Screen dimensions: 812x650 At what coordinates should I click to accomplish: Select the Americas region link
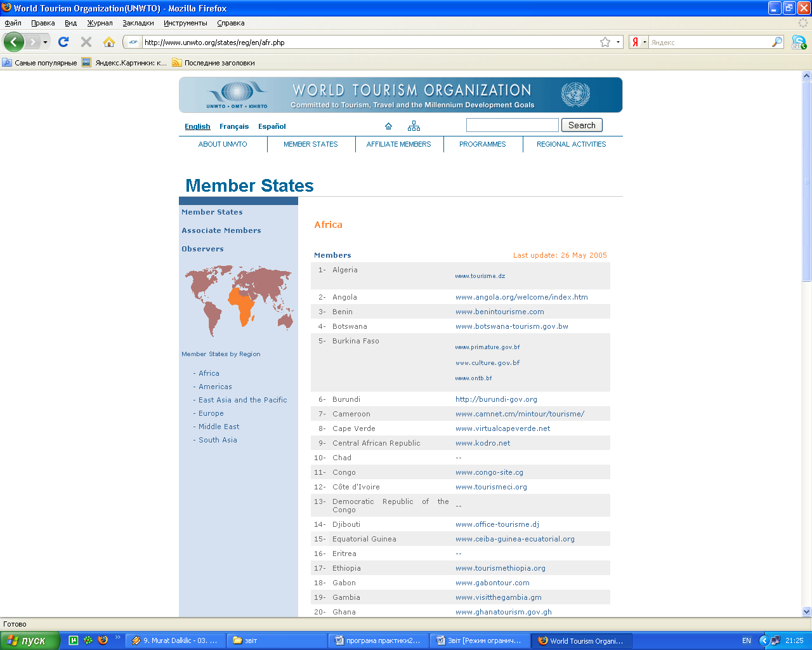click(x=215, y=387)
